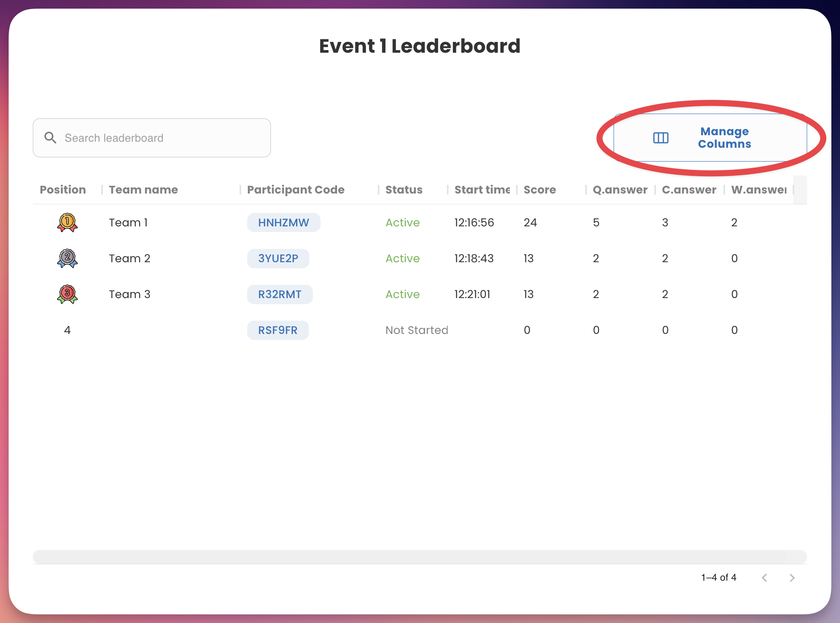This screenshot has width=840, height=623.
Task: Go to previous leaderboard page arrow
Action: coord(764,578)
